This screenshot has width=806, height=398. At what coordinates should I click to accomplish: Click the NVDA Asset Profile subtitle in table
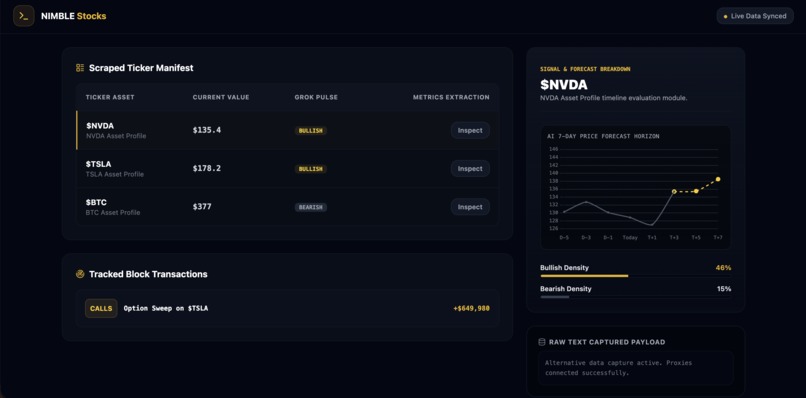coord(116,136)
